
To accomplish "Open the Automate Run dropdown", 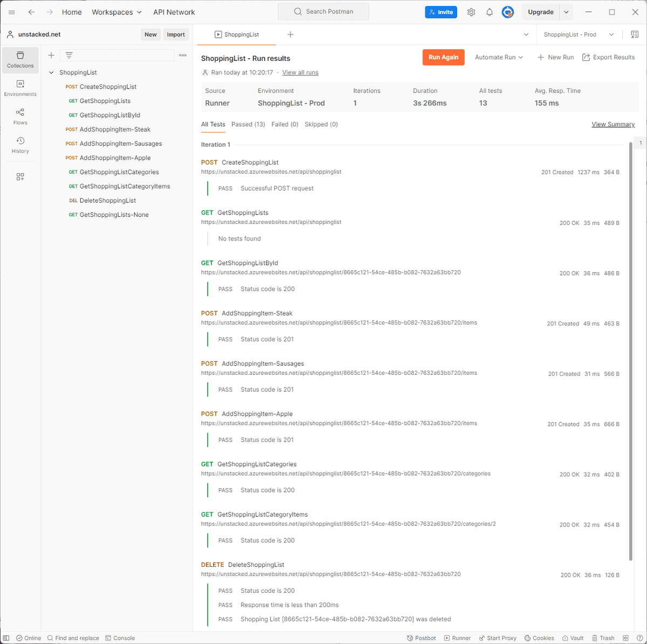I will point(498,57).
